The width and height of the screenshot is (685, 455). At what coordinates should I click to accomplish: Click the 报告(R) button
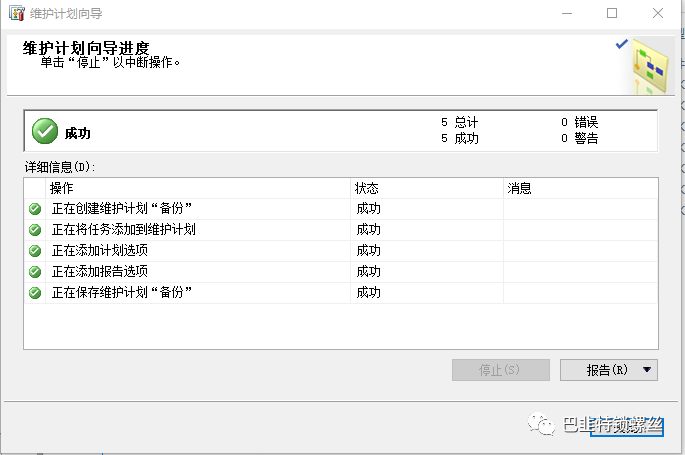[606, 370]
